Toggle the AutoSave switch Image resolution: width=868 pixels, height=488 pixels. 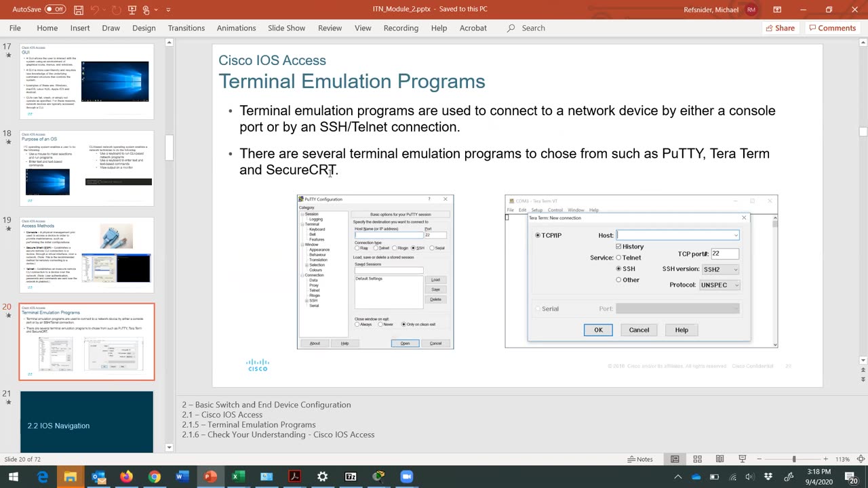[x=55, y=9]
